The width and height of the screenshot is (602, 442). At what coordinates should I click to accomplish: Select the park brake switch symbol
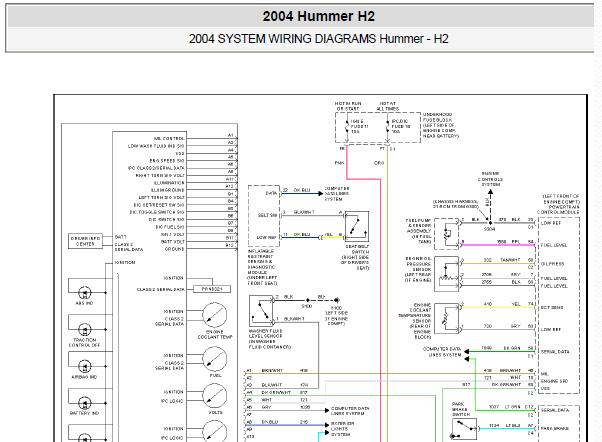click(x=465, y=430)
